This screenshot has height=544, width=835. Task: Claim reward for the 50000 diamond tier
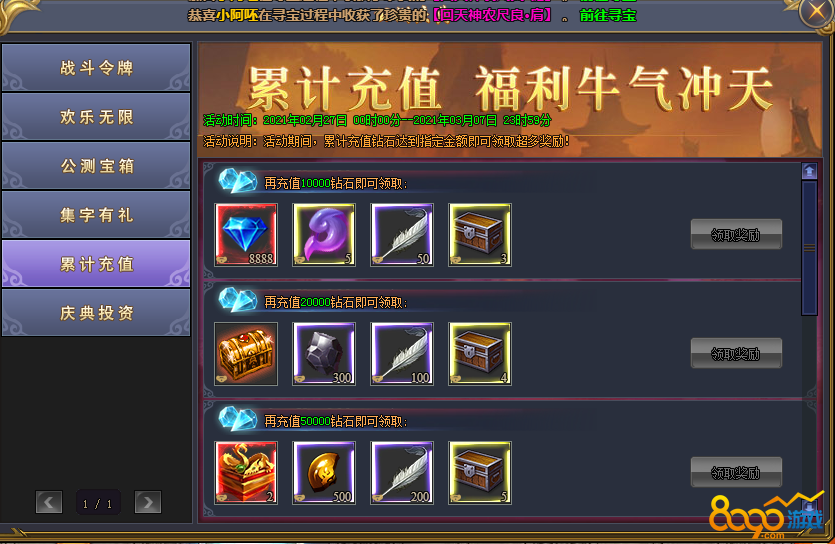tap(736, 472)
